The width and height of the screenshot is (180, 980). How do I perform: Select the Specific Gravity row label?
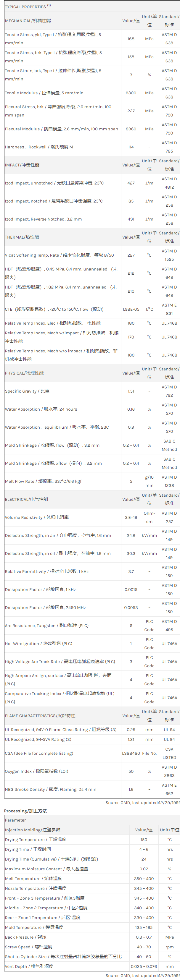click(x=27, y=391)
